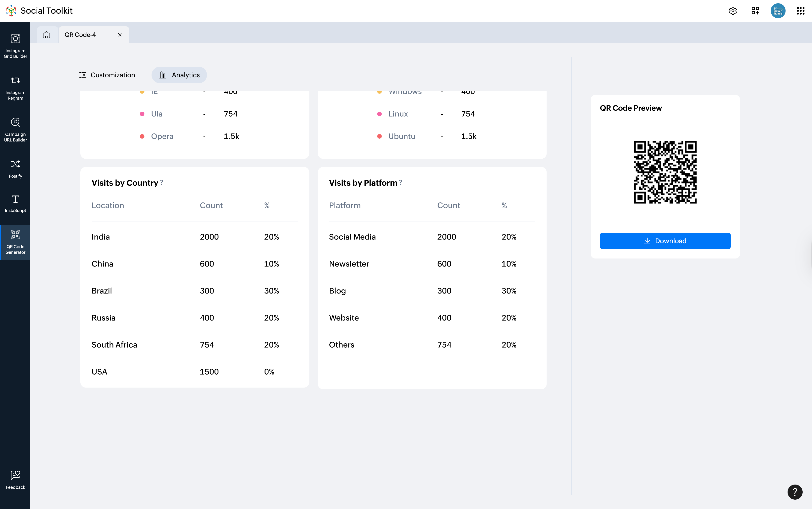This screenshot has height=509, width=812.
Task: Show Visits by Country help tooltip
Action: [x=162, y=182]
